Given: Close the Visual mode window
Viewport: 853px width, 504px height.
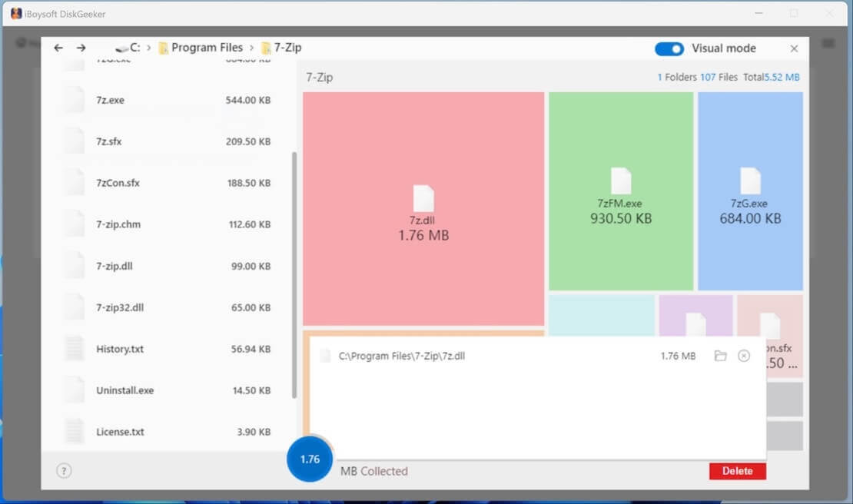Looking at the screenshot, I should click(x=794, y=48).
